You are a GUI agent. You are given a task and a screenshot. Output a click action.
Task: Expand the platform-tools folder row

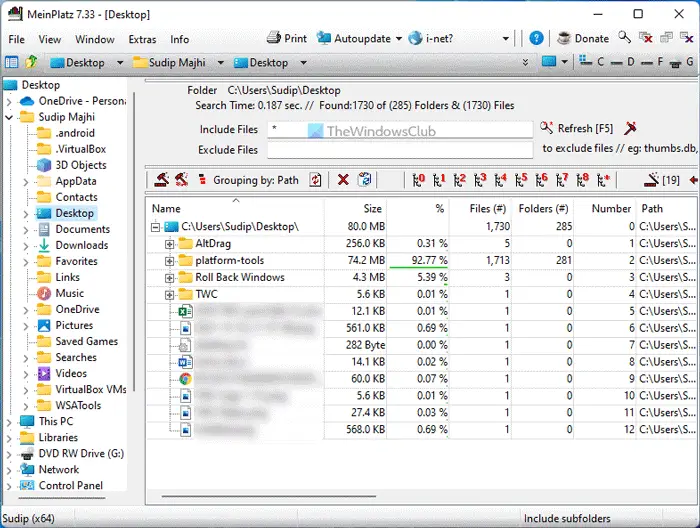coord(169,261)
